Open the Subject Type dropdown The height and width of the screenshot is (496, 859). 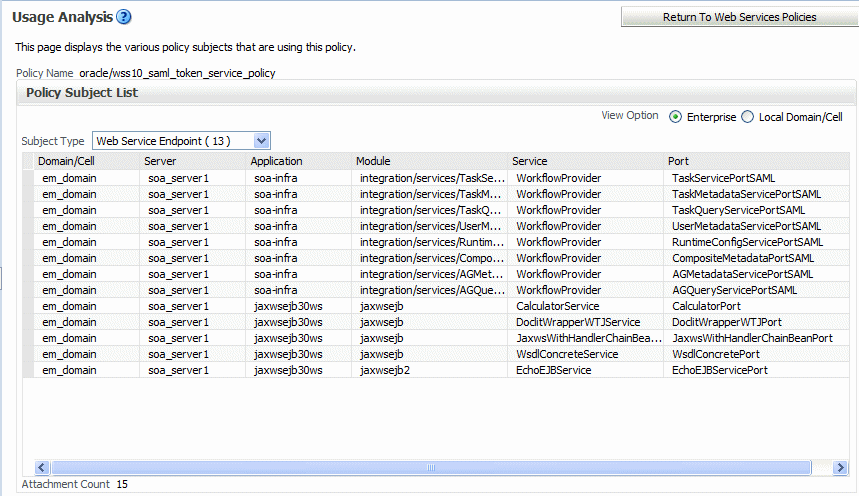(181, 141)
